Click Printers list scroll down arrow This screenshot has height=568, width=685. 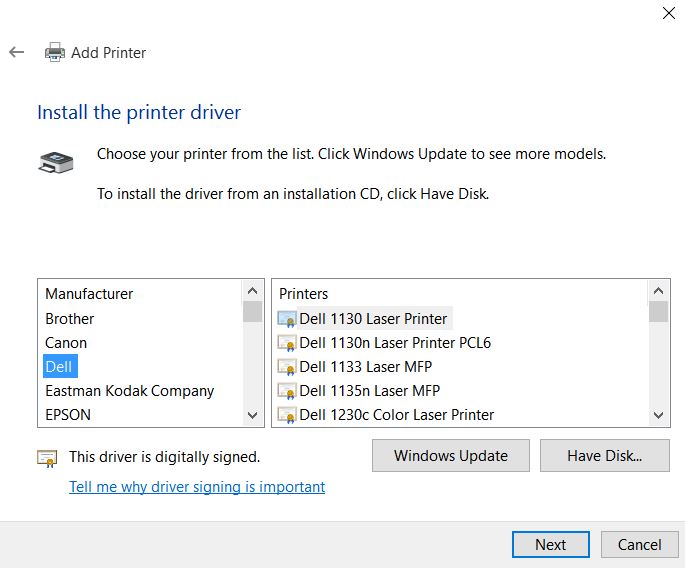coord(658,415)
